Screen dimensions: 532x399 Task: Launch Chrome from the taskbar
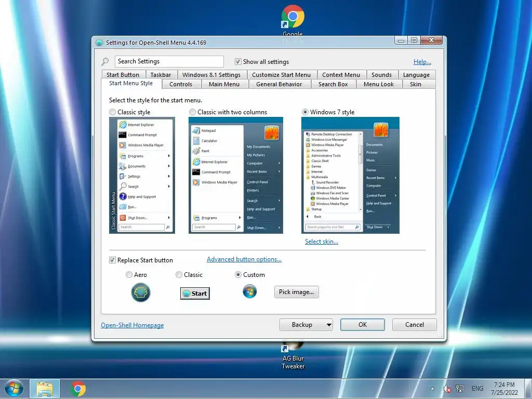tap(78, 389)
